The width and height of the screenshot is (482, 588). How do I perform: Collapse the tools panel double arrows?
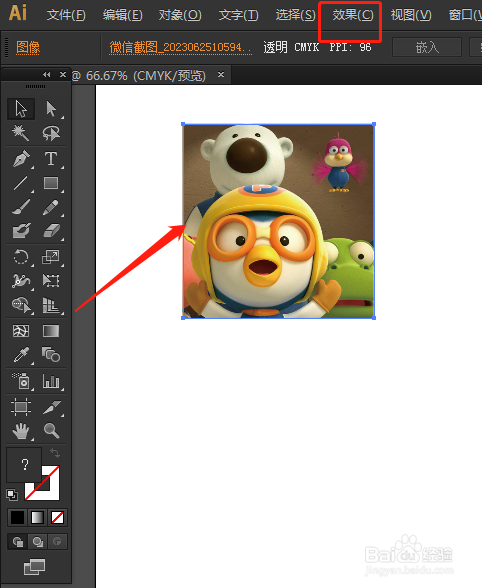[47, 75]
